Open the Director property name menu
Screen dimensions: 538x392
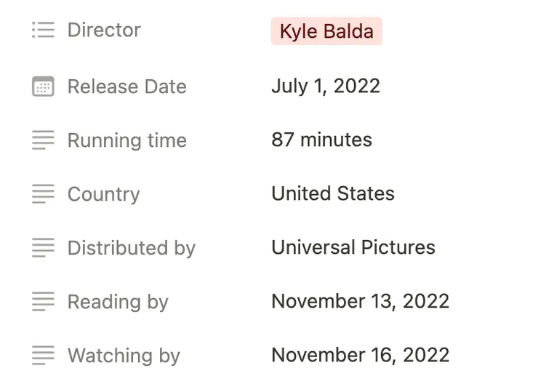(104, 31)
